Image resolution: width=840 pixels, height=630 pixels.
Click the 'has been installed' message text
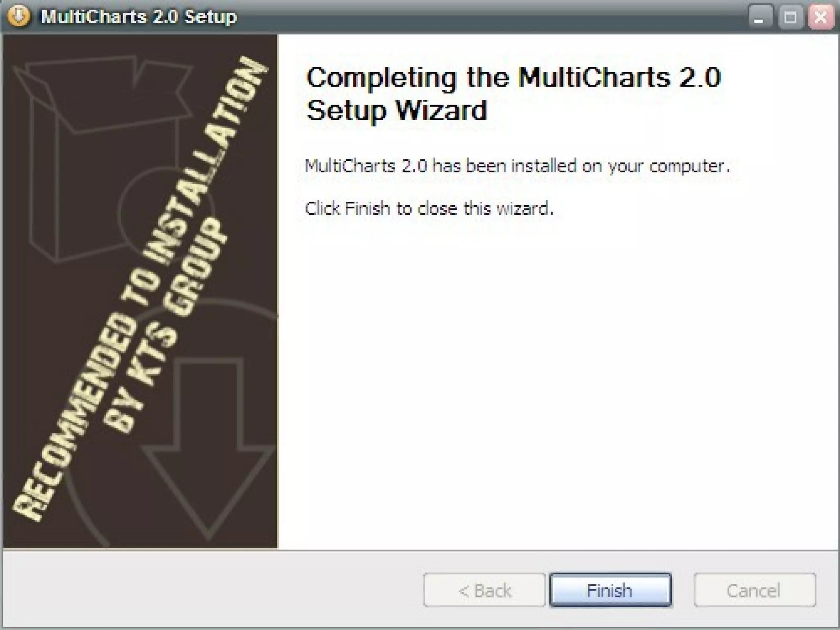pyautogui.click(x=517, y=166)
